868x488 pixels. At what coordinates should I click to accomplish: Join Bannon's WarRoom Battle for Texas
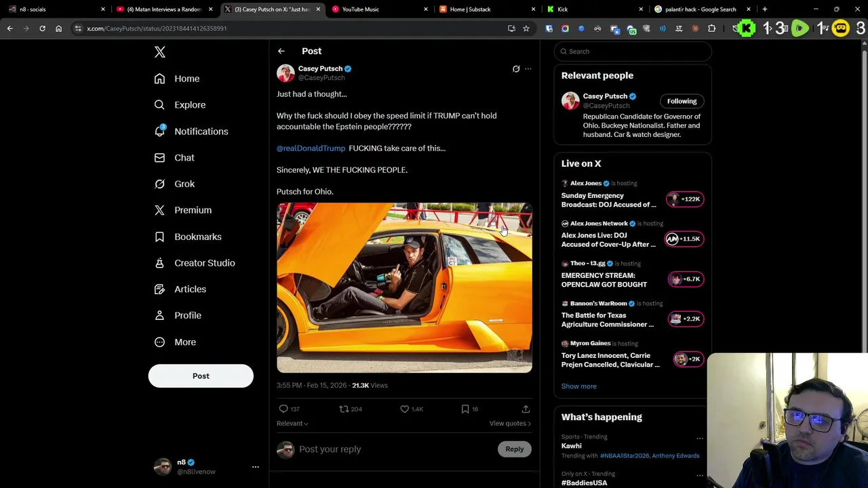click(x=632, y=315)
